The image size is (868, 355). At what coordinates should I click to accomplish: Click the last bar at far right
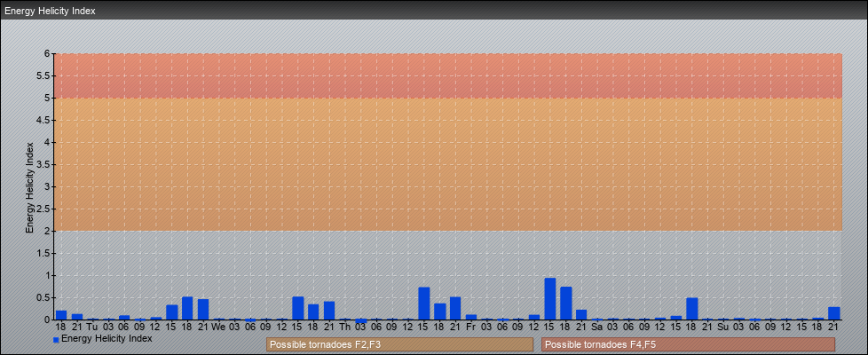pos(833,313)
